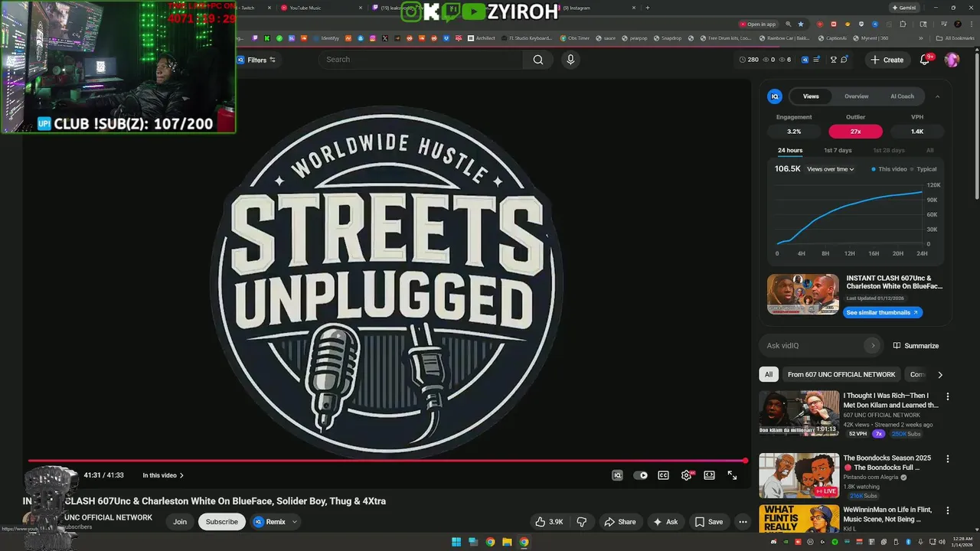Click the Outlier 27x badge

point(855,132)
